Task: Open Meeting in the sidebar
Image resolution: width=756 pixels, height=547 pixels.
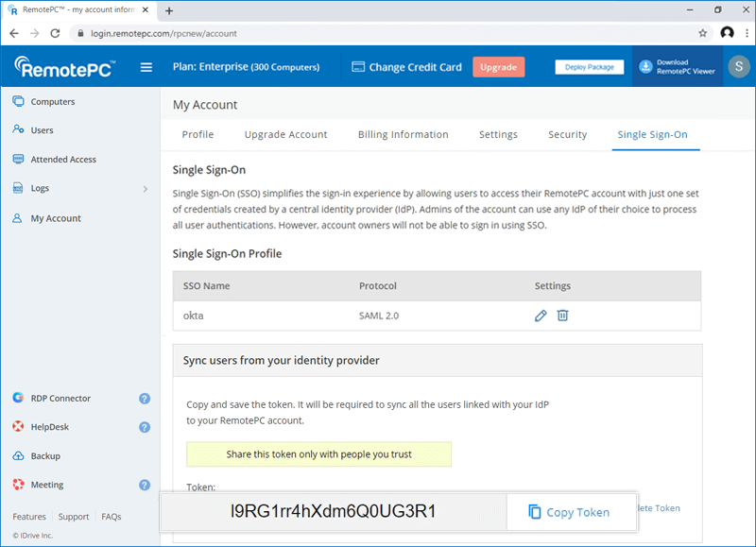Action: (46, 485)
